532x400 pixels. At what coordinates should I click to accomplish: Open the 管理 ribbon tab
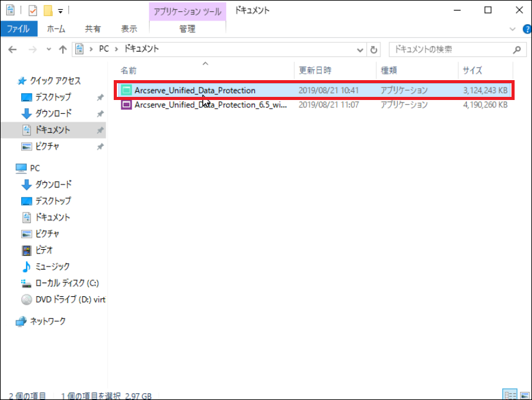coord(187,29)
